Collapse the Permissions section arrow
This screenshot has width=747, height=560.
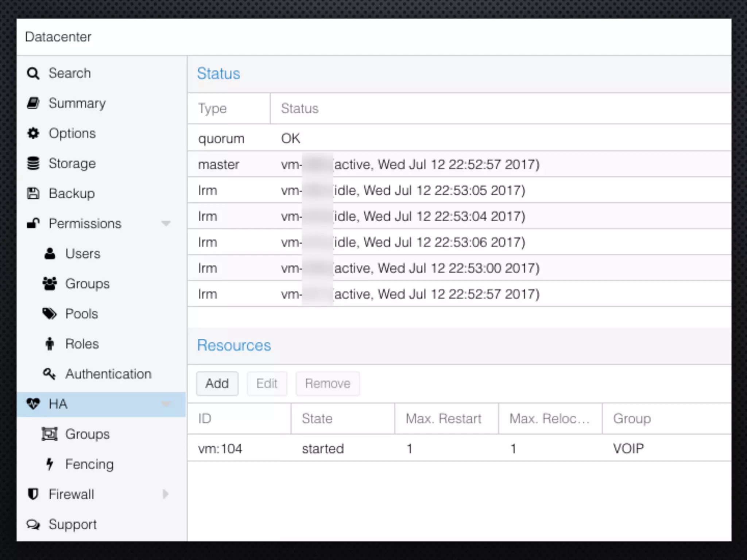tap(166, 223)
